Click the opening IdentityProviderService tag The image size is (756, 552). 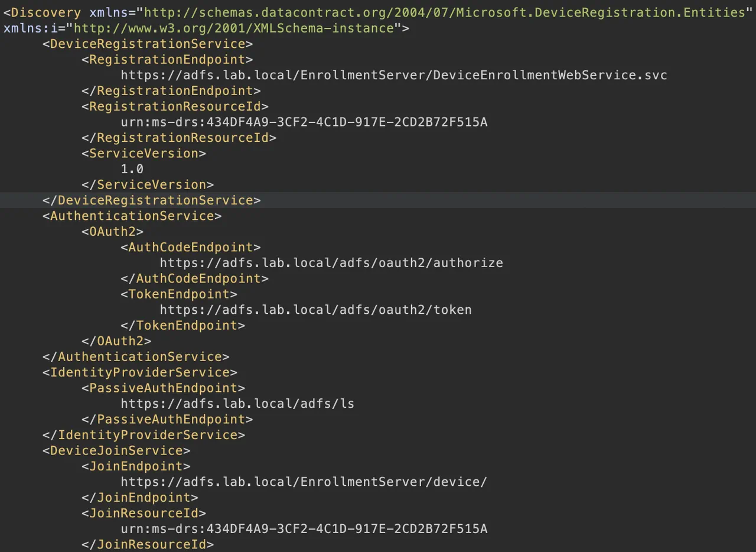(140, 372)
